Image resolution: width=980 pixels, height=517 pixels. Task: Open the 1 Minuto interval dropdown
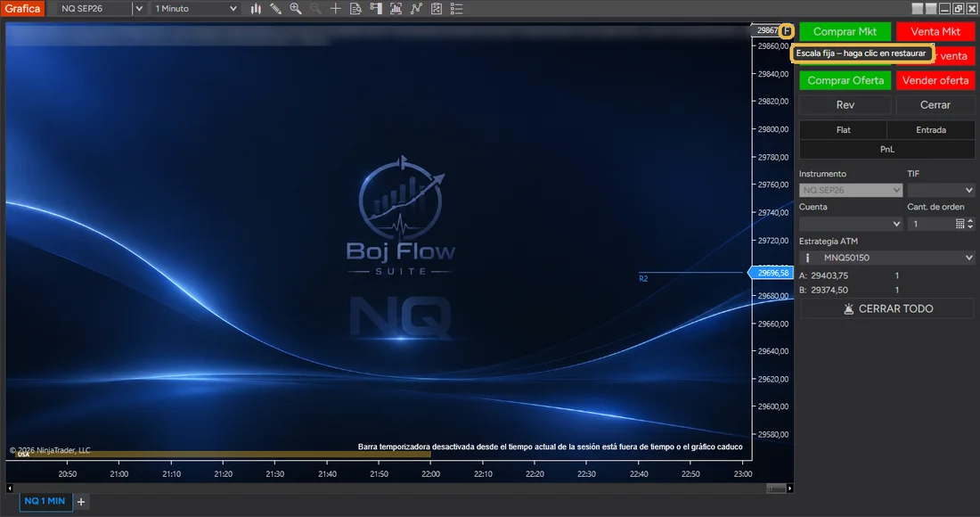click(x=196, y=9)
